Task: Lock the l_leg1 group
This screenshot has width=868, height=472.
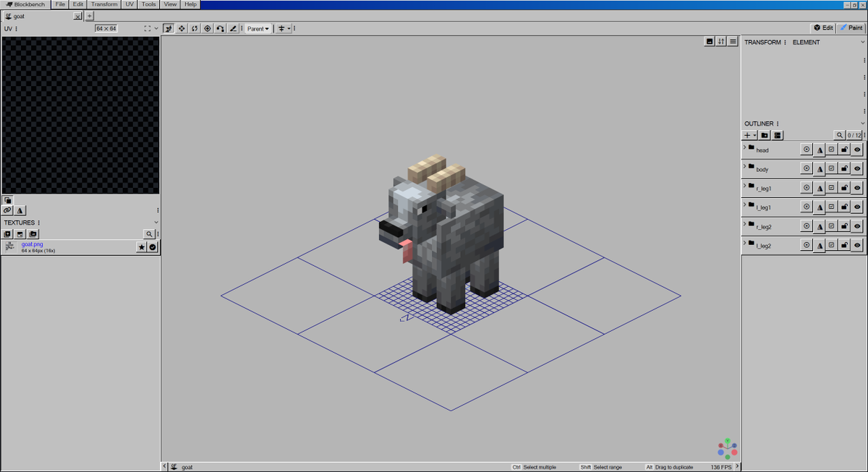Action: tap(844, 207)
